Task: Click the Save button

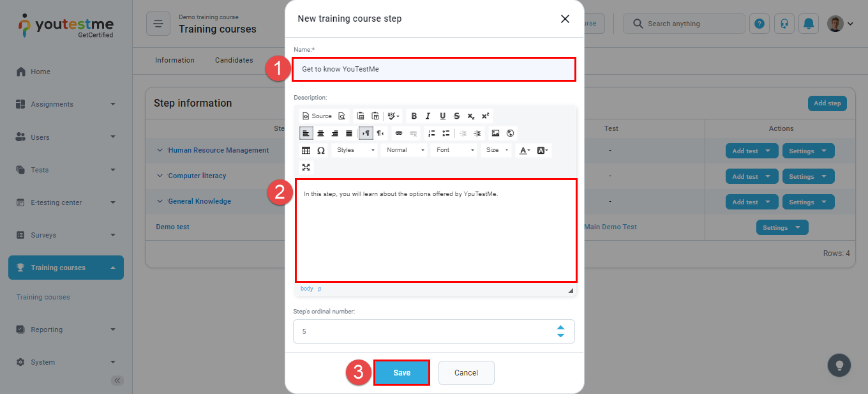Action: click(x=401, y=373)
